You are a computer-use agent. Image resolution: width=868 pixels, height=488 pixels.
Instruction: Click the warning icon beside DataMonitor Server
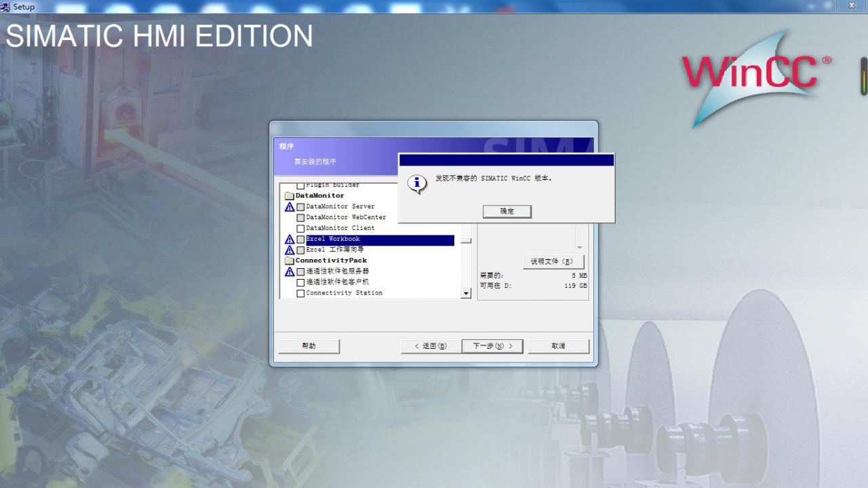(x=290, y=206)
